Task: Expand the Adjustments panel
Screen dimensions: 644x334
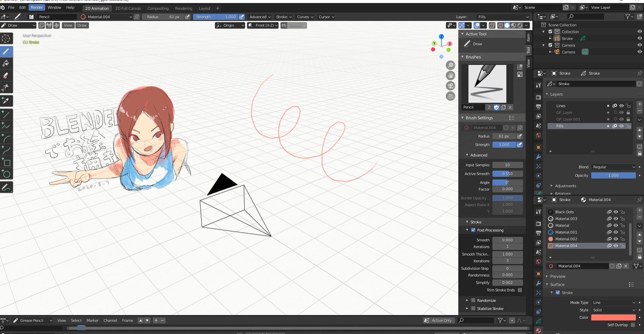Action: tap(565, 186)
